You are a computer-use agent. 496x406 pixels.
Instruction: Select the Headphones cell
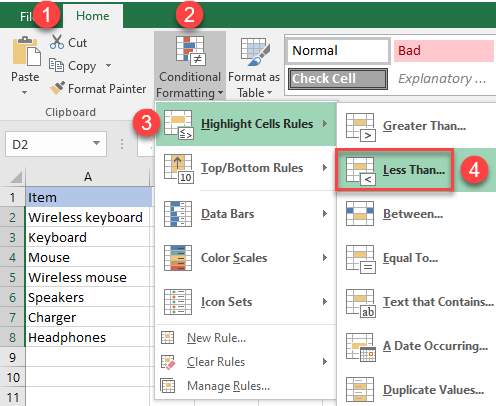88,337
